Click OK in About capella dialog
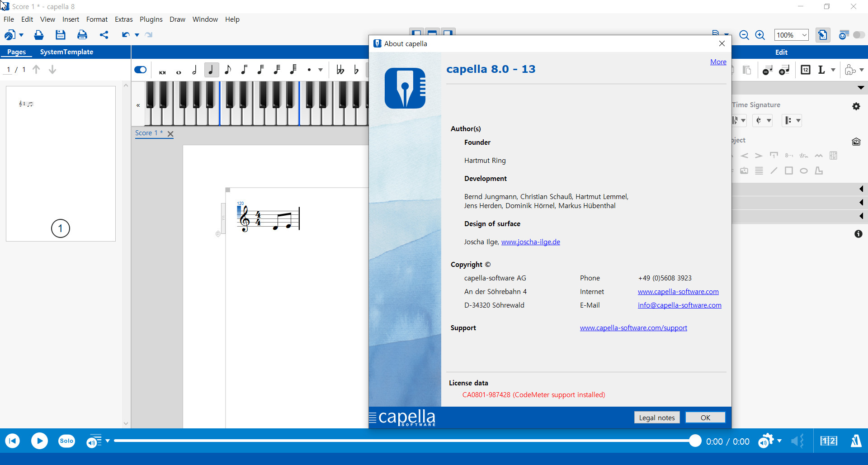Image resolution: width=868 pixels, height=465 pixels. (705, 418)
